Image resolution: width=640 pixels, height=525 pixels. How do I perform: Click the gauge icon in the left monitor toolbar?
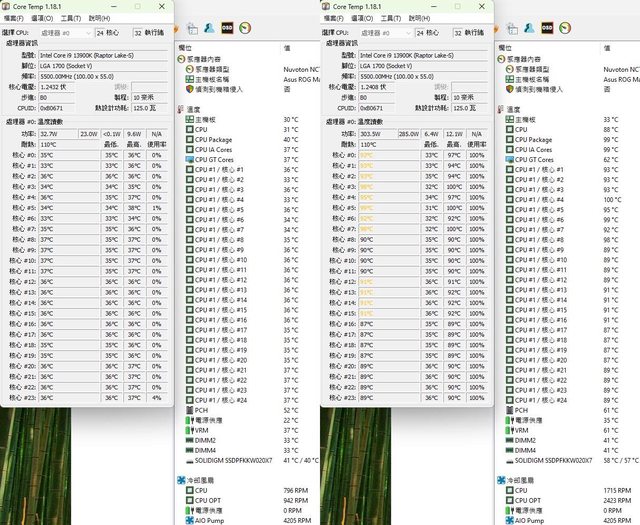[x=245, y=27]
